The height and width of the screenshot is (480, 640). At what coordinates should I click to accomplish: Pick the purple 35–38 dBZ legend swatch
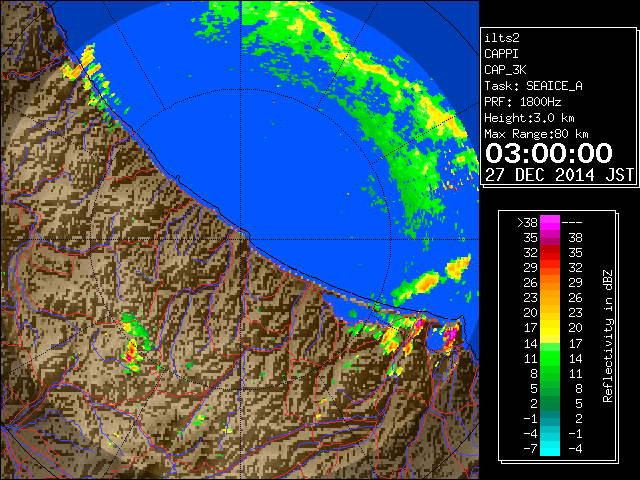click(550, 238)
